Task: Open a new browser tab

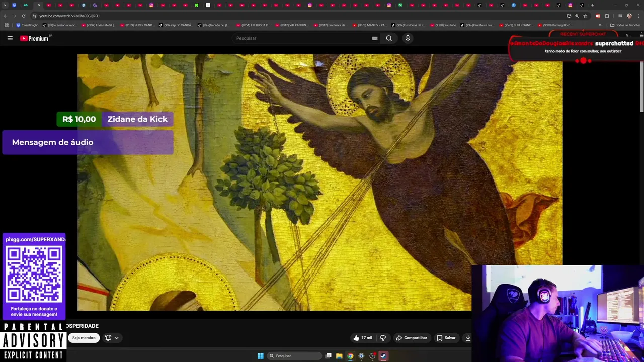Action: tap(592, 5)
